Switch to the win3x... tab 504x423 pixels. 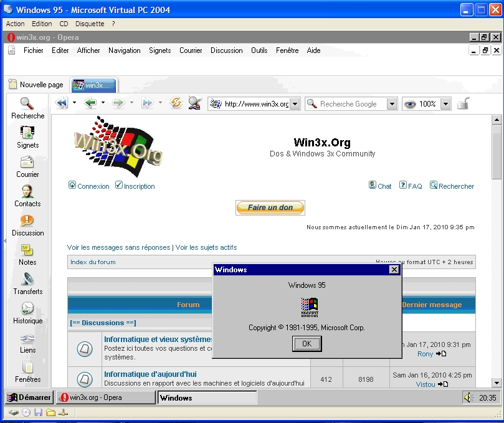tap(94, 85)
